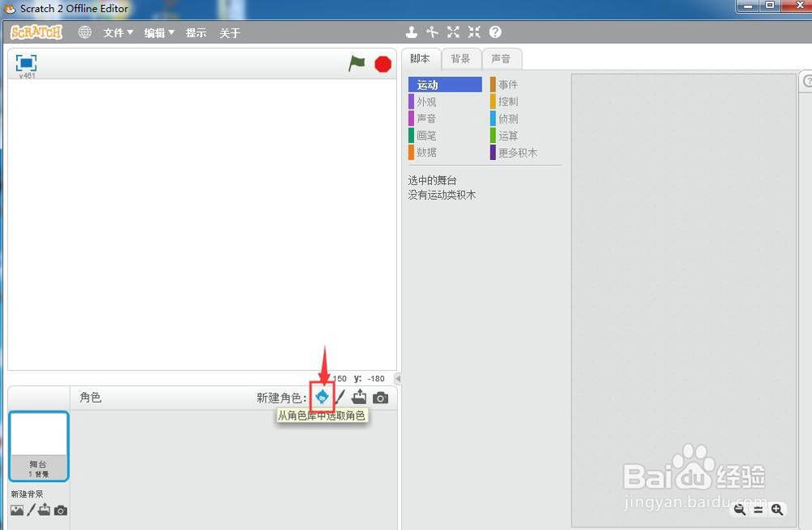The image size is (812, 530).
Task: Start the project with green flag
Action: tap(356, 63)
